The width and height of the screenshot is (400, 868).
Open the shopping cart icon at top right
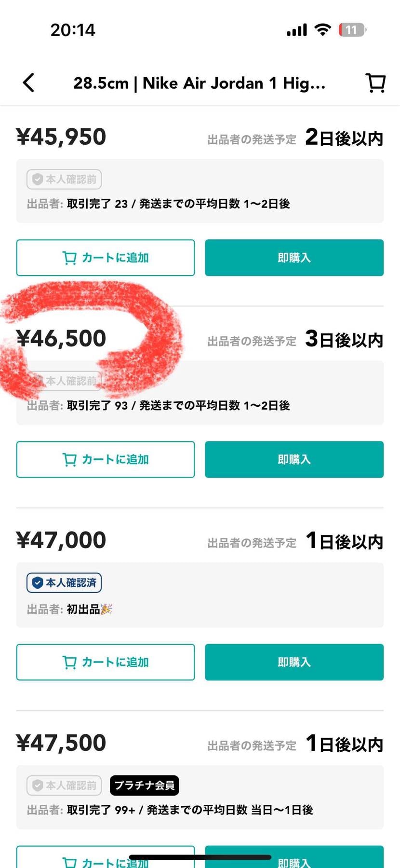[375, 83]
